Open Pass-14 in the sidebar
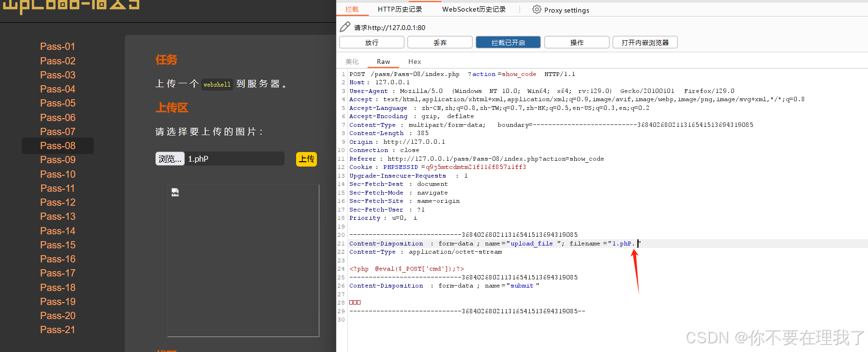 (58, 231)
